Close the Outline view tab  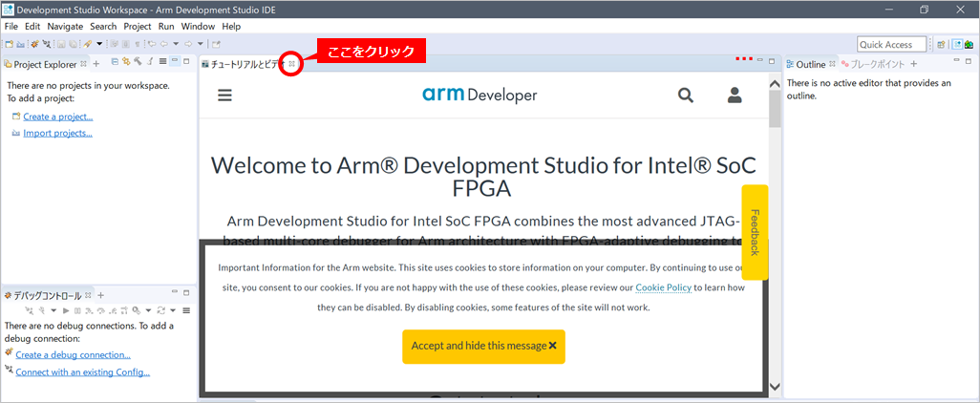(x=832, y=64)
